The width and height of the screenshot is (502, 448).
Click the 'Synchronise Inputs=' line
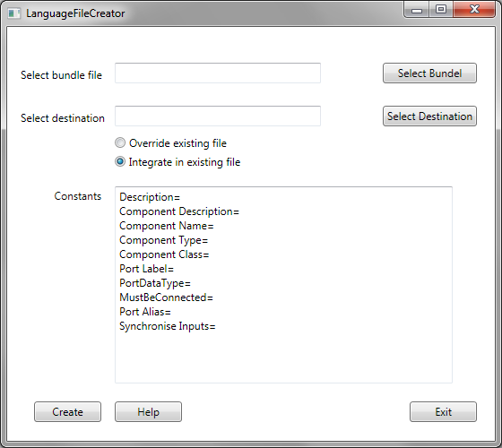[x=167, y=326]
